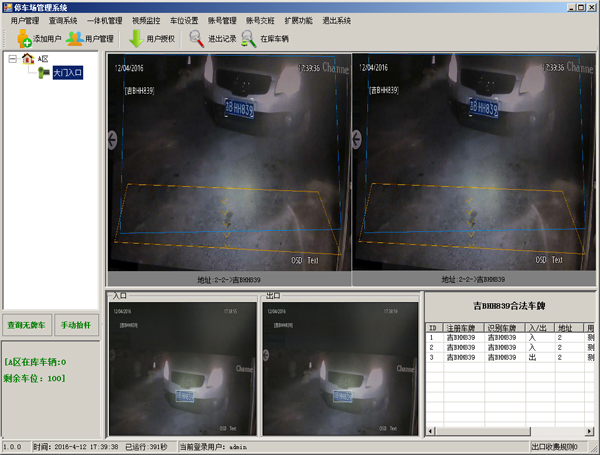Click 吉BHH839合法车牌 heading text

pyautogui.click(x=509, y=306)
